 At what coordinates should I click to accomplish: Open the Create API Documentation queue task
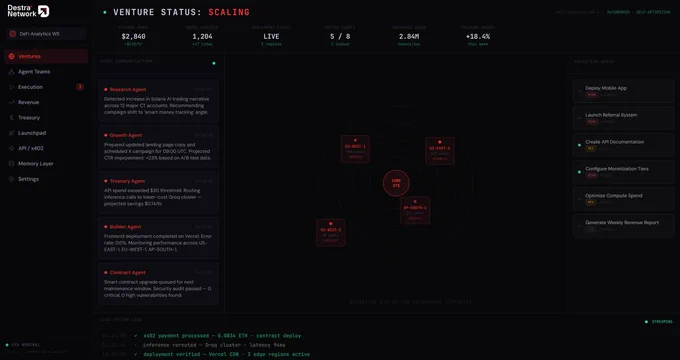pos(624,145)
